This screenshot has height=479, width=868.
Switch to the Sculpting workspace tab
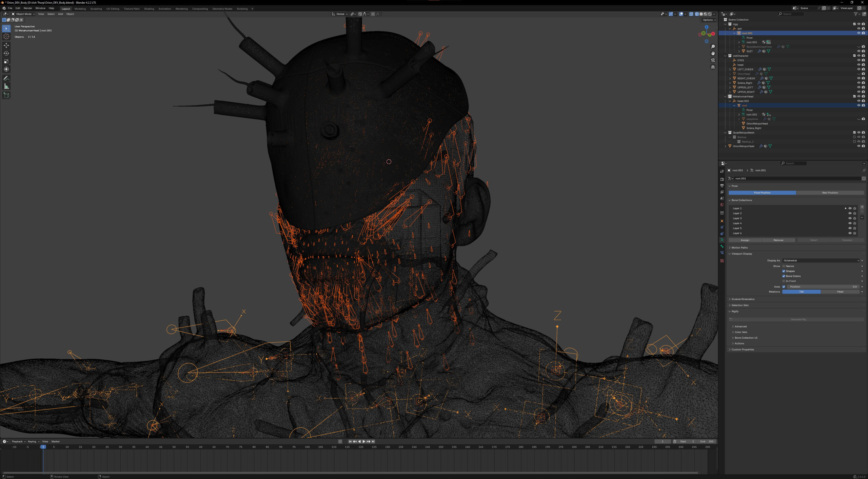[x=96, y=9]
